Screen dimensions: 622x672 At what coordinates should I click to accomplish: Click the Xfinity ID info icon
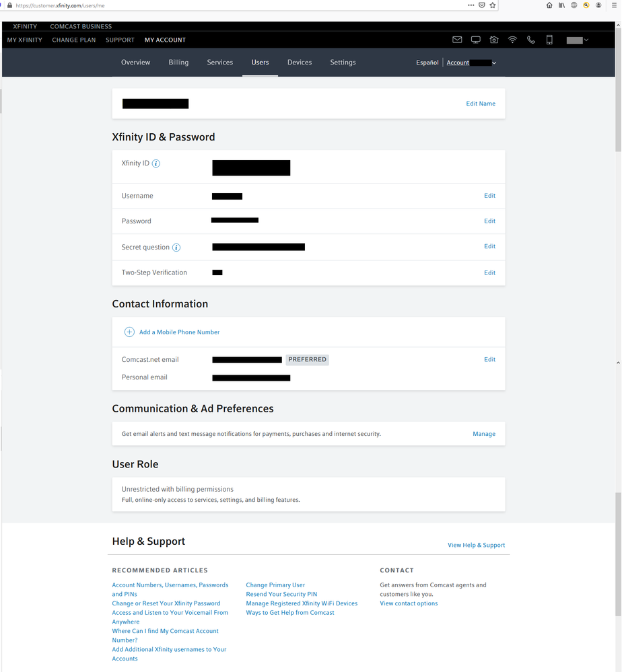pos(156,163)
